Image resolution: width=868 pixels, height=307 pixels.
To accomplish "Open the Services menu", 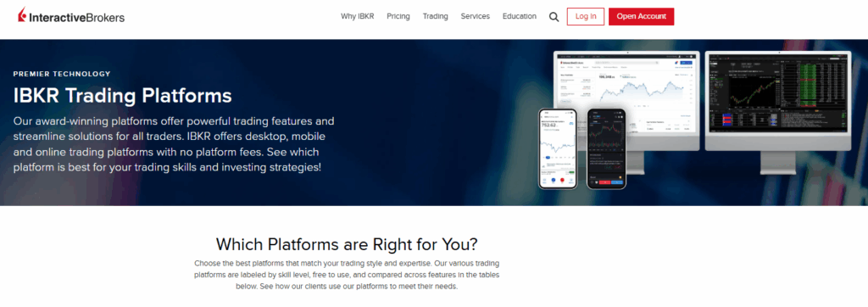I will [x=475, y=17].
